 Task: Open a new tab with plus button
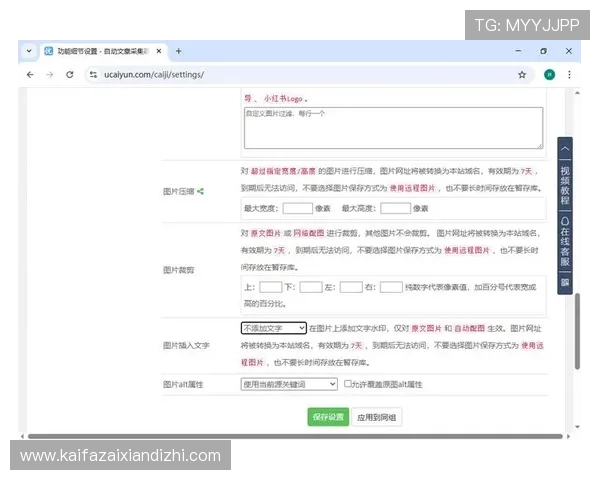(x=178, y=51)
